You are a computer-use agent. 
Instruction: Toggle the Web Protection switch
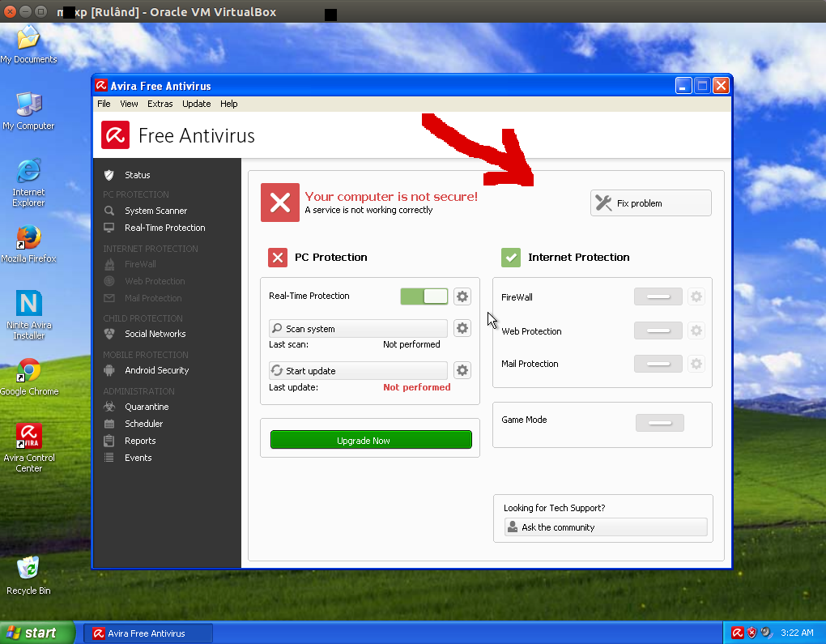coord(658,331)
